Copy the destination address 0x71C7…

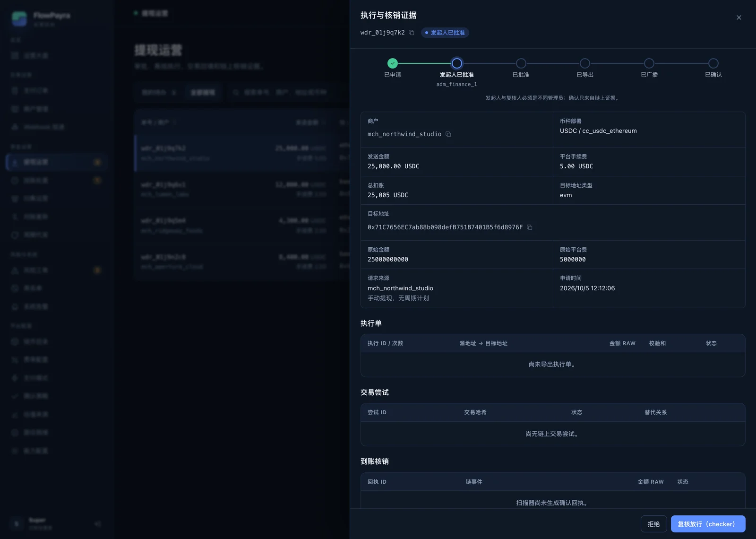tap(530, 227)
